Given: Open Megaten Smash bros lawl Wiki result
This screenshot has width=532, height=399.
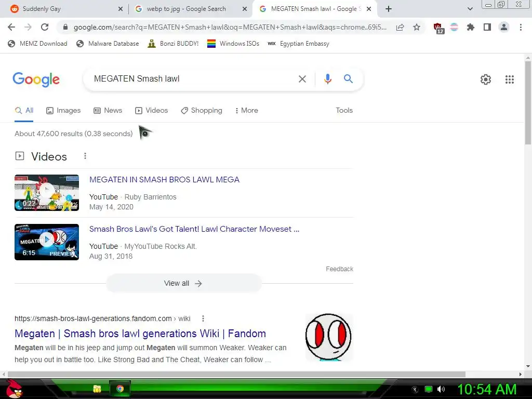Looking at the screenshot, I should click(140, 334).
